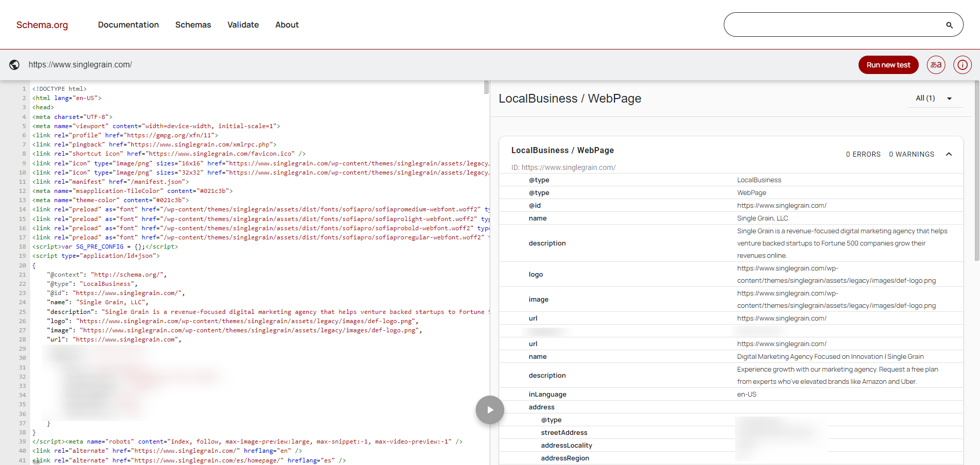980x465 pixels.
Task: Click the inLanguage property label
Action: (548, 395)
